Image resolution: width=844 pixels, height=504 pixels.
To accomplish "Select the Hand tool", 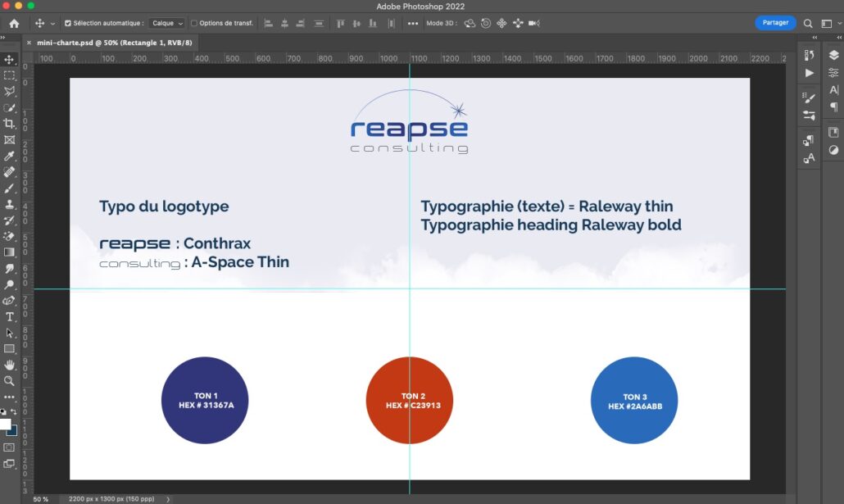I will coord(9,365).
